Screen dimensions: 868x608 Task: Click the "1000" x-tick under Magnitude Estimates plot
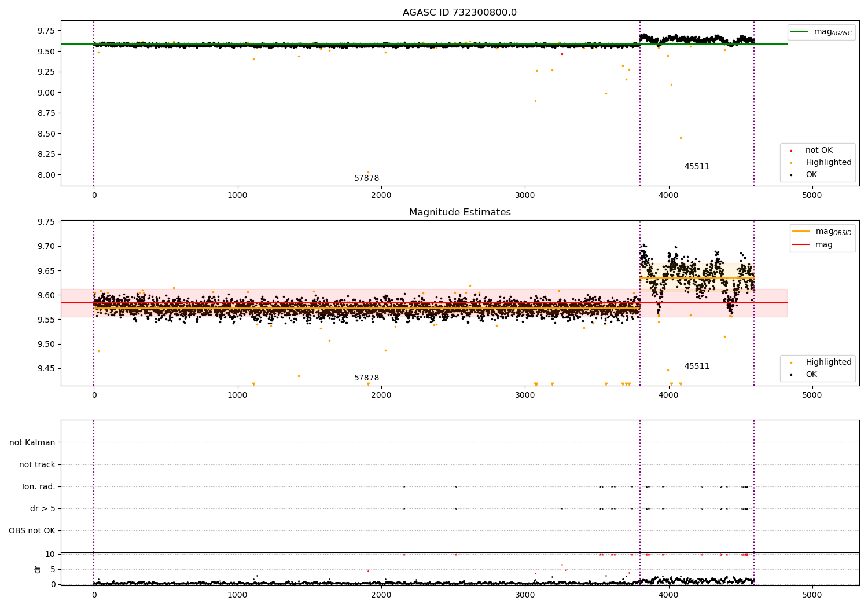(x=238, y=395)
